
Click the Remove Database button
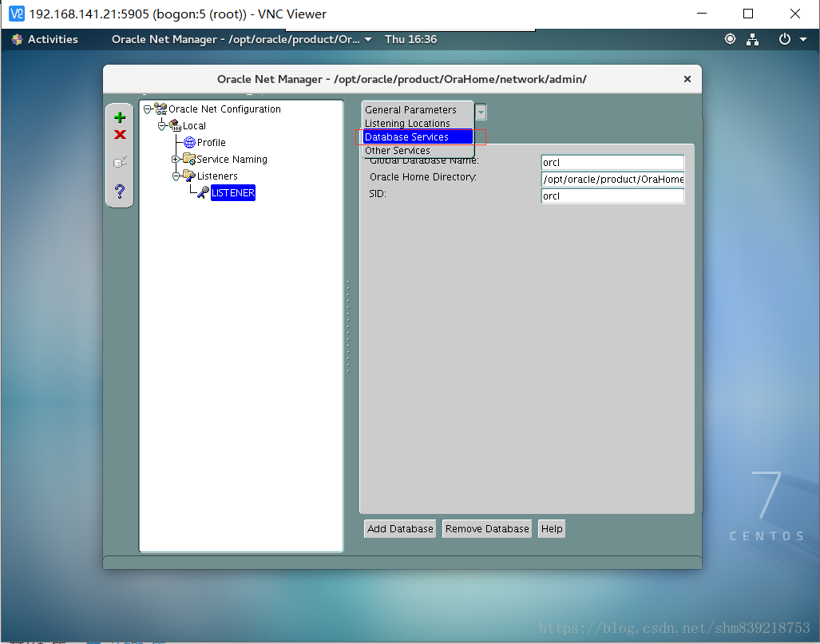[487, 528]
